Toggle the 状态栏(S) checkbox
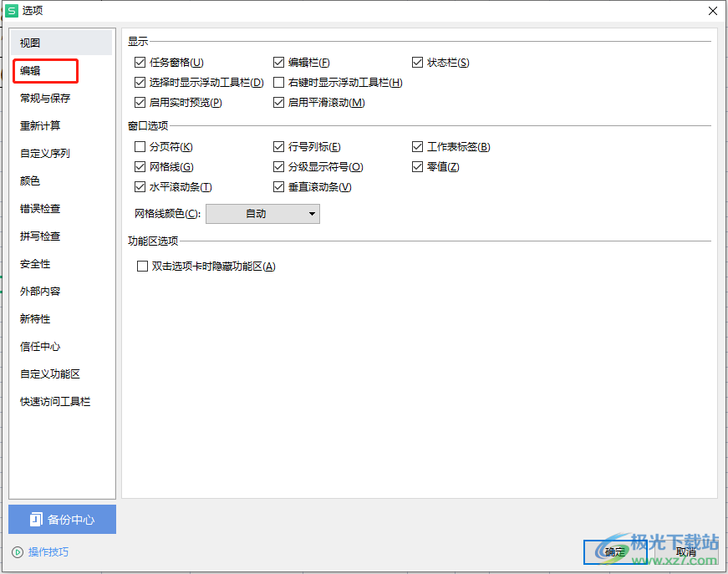 (x=417, y=62)
